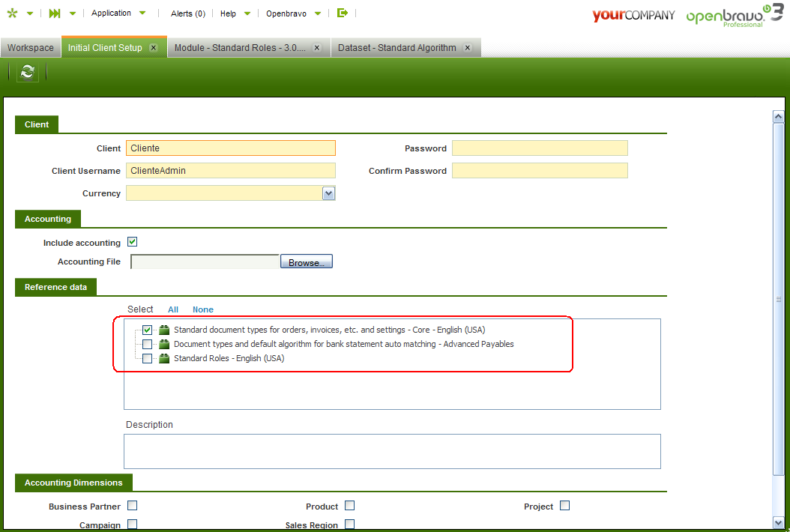Click module icon for Advanced Payables dataset
Viewport: 790px width, 532px height.
164,344
